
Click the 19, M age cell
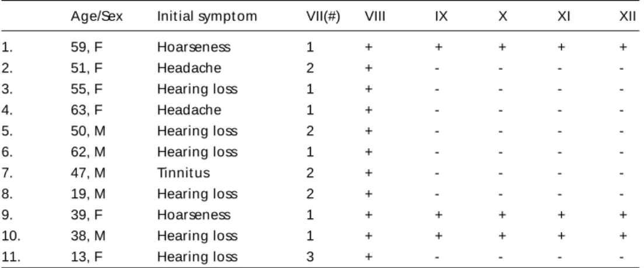click(88, 193)
